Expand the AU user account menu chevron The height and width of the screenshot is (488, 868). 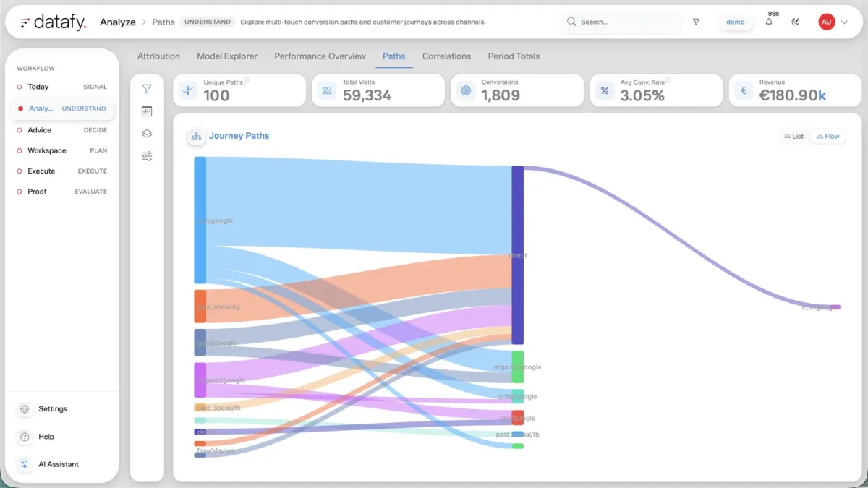click(844, 22)
